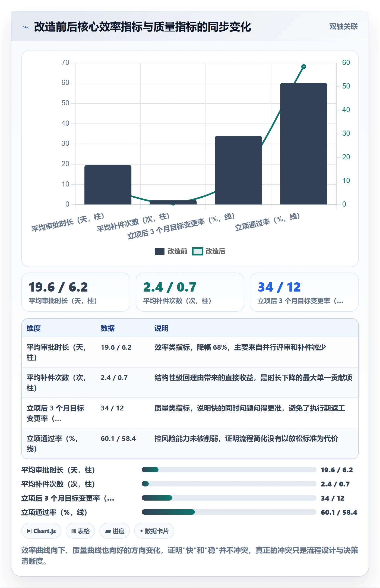380x588 pixels.
Task: Toggle the 改造前 legend swatch
Action: [160, 251]
